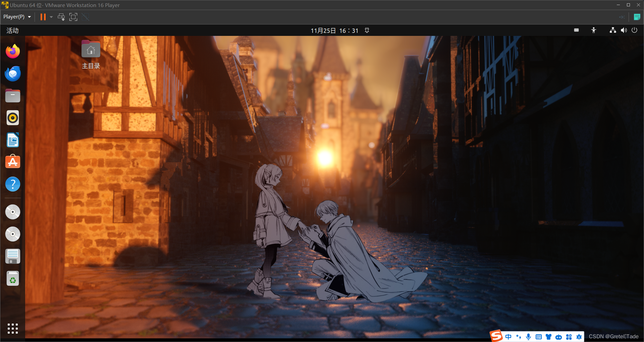The width and height of the screenshot is (644, 342).
Task: Open the Player(P) menu
Action: 17,17
